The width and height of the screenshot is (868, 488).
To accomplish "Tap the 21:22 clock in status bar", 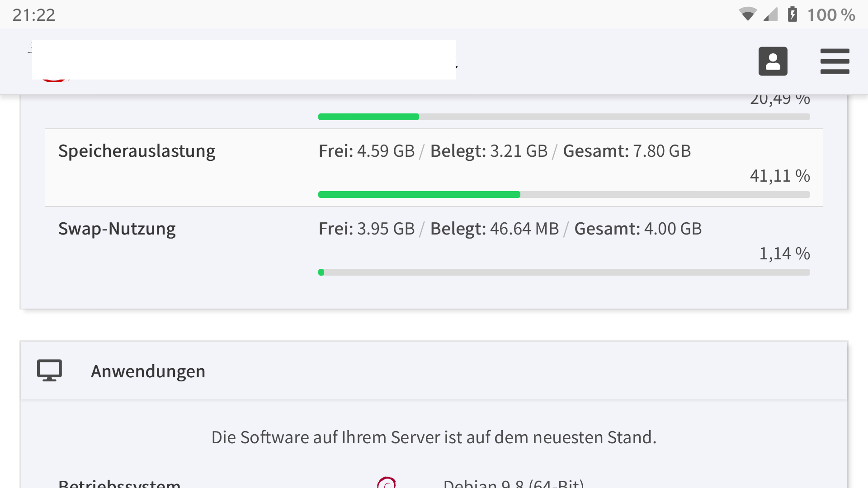I will pos(34,15).
